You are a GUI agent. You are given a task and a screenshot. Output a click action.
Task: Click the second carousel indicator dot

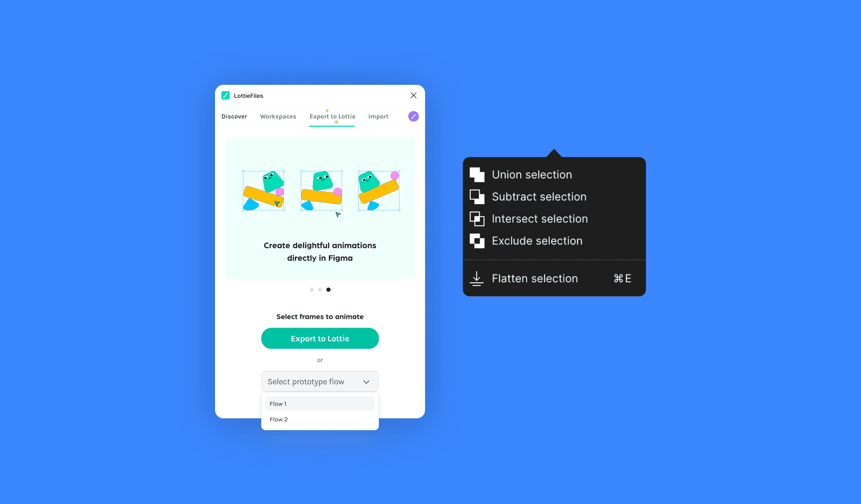coord(320,290)
